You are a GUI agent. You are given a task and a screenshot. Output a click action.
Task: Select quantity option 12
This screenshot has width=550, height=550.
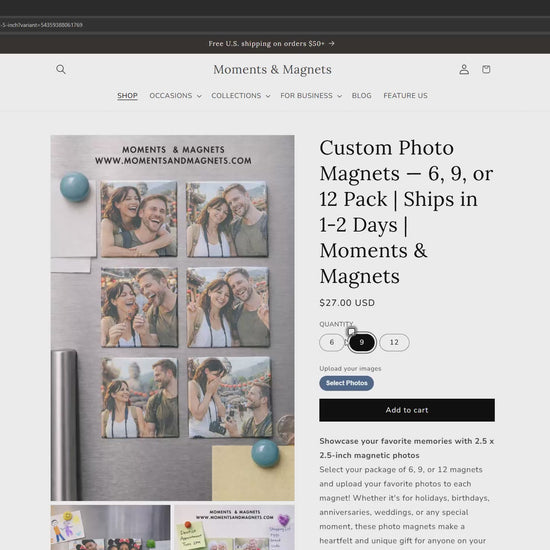coord(394,342)
